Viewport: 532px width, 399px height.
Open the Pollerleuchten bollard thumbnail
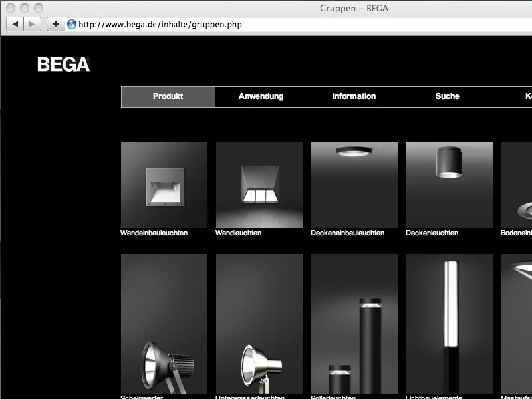[x=354, y=324]
